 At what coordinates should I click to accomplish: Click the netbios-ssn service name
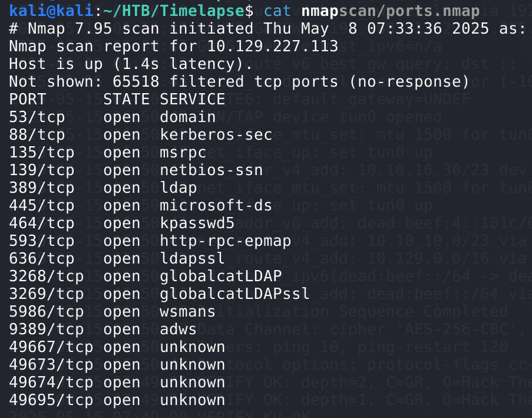[216, 170]
